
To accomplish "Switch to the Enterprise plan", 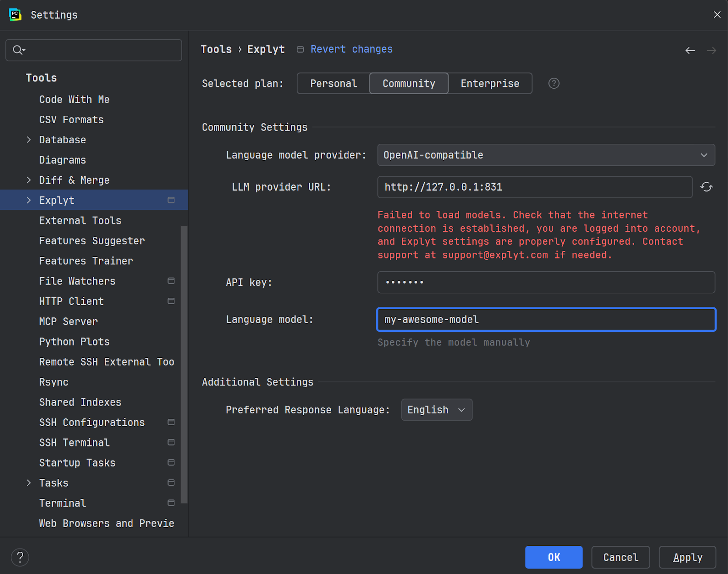I will tap(490, 83).
